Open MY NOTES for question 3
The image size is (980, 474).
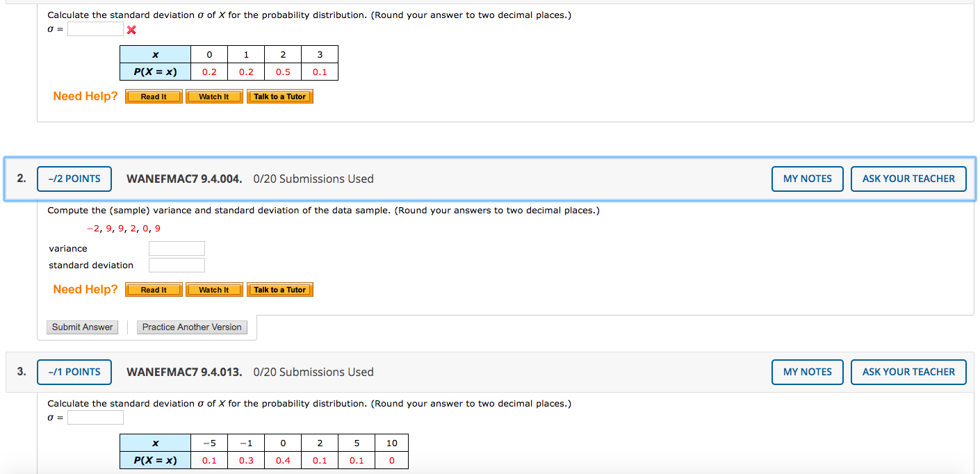808,372
